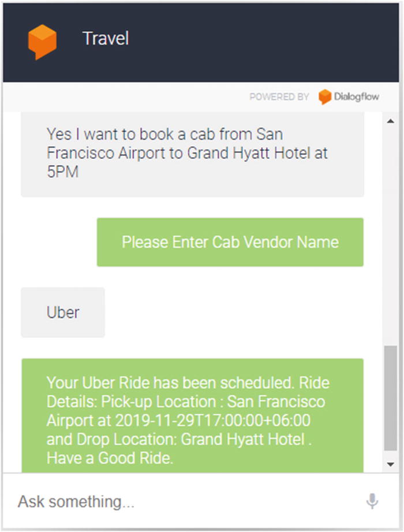Click the orange Travel agent cube logo
The image size is (404, 532).
[42, 42]
